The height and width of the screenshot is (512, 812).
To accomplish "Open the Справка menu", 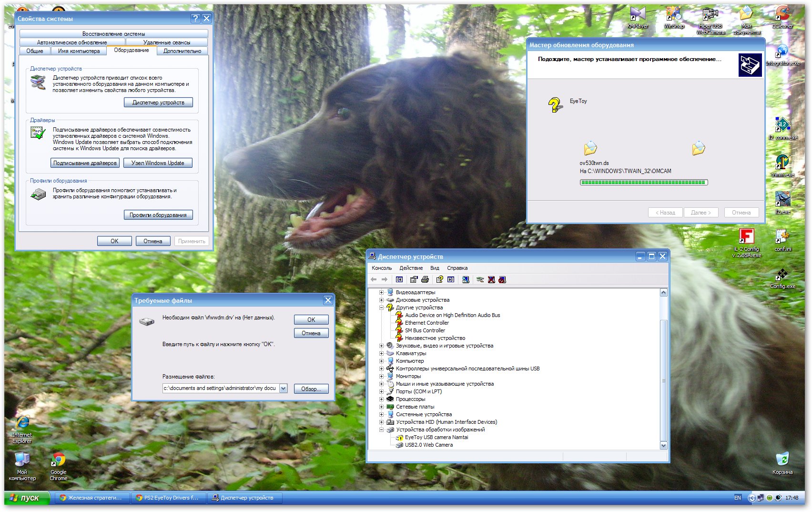I will point(457,268).
